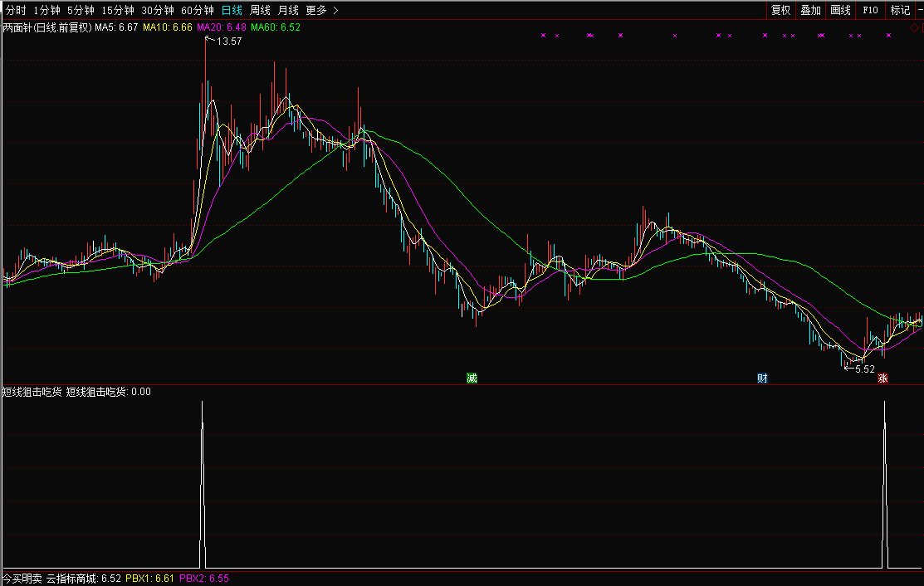The height and width of the screenshot is (586, 924).
Task: Click the 标记 mark button
Action: point(900,10)
